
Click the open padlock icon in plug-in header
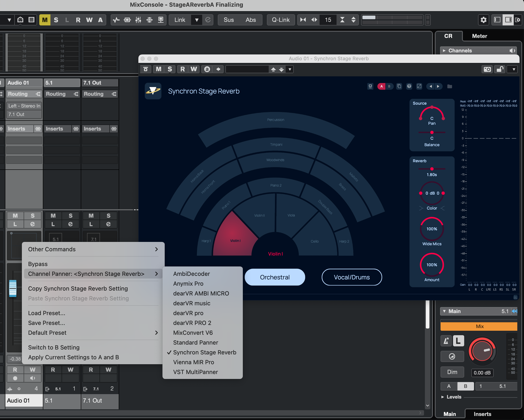click(x=500, y=69)
